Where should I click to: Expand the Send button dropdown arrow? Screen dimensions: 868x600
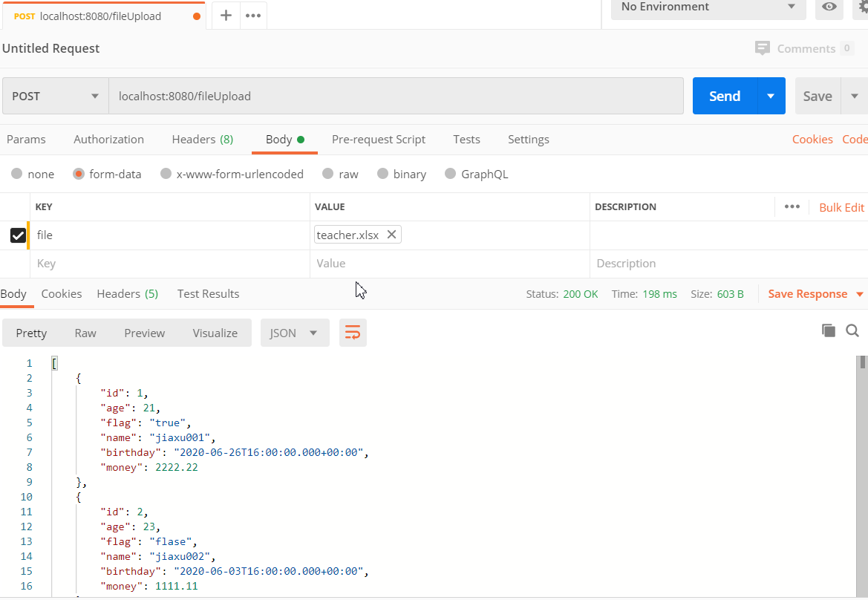tap(771, 96)
